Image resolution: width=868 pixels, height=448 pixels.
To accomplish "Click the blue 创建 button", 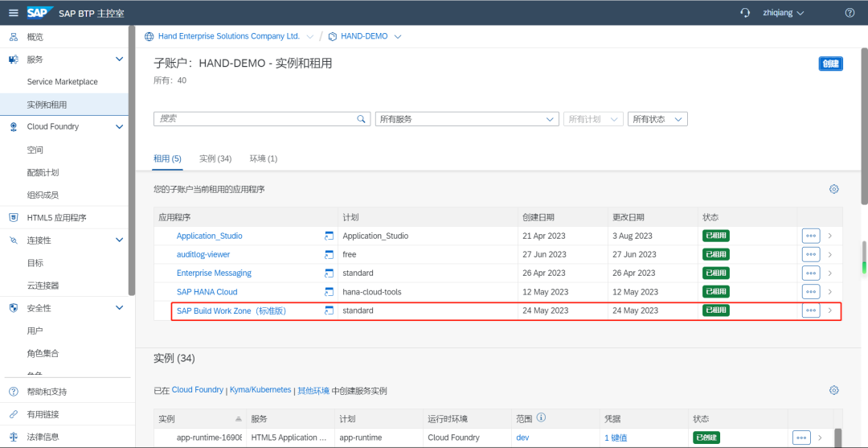I will pos(830,64).
